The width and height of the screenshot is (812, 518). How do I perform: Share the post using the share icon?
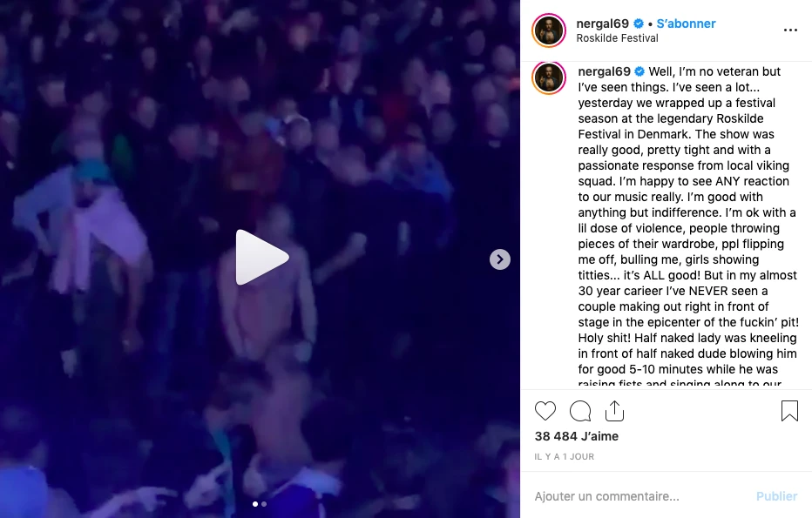tap(615, 411)
